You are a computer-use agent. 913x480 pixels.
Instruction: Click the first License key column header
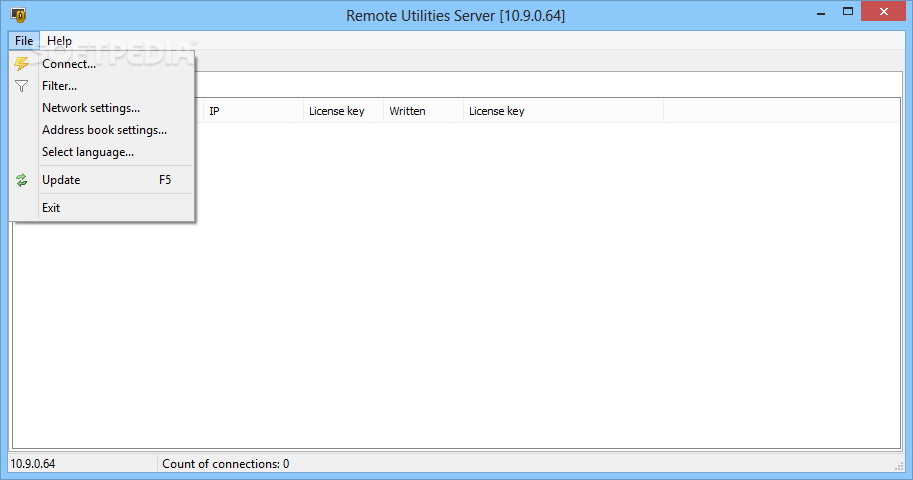(x=344, y=111)
